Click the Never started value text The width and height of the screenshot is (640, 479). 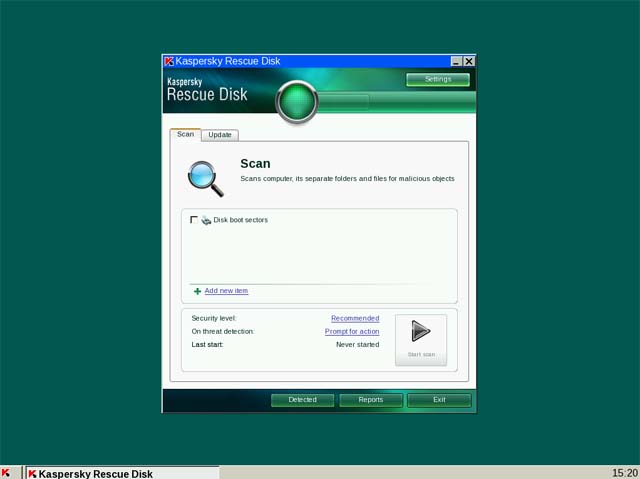point(358,344)
